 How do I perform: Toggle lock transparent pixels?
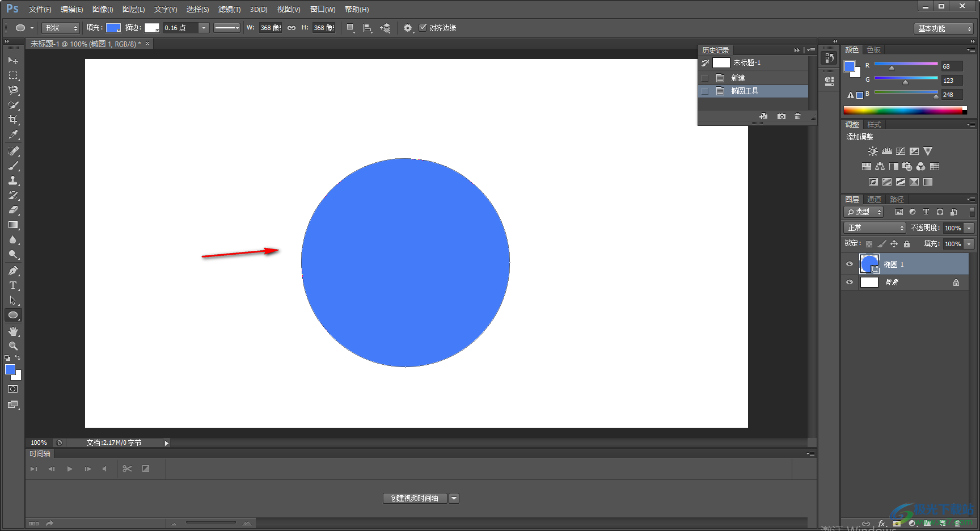[869, 244]
